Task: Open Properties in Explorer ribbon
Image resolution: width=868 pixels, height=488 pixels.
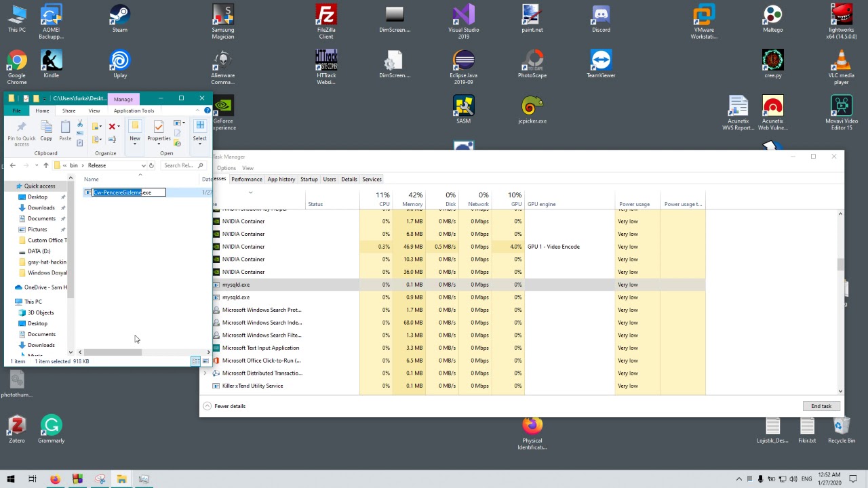Action: [159, 131]
